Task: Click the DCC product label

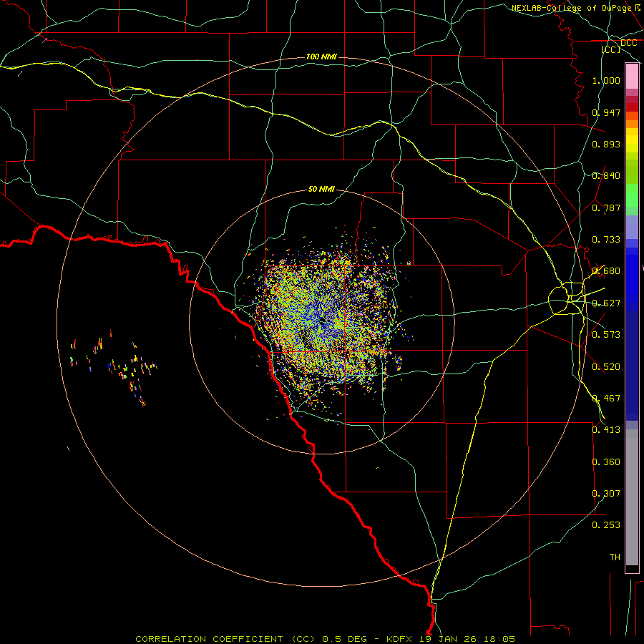Action: coord(628,43)
